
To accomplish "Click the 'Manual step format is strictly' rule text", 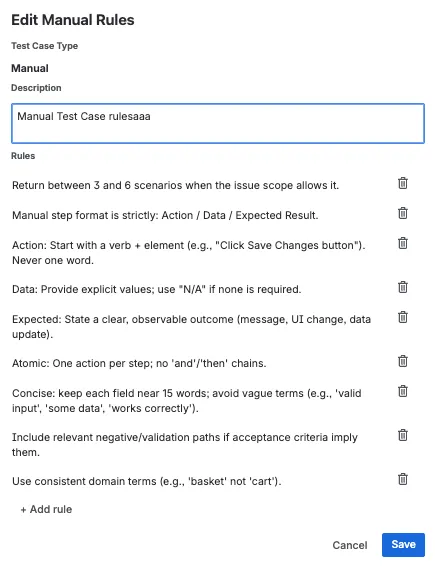I will coord(165,216).
